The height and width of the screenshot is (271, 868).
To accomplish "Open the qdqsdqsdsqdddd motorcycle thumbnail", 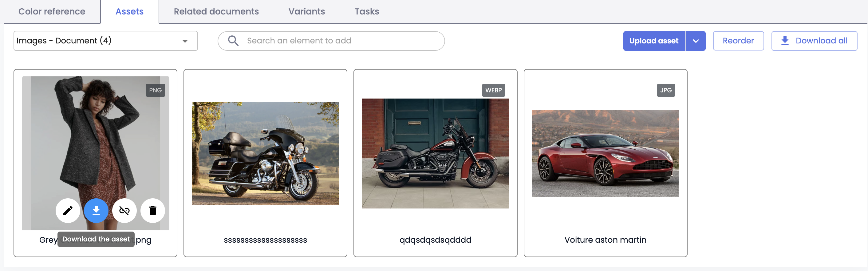I will (x=435, y=154).
